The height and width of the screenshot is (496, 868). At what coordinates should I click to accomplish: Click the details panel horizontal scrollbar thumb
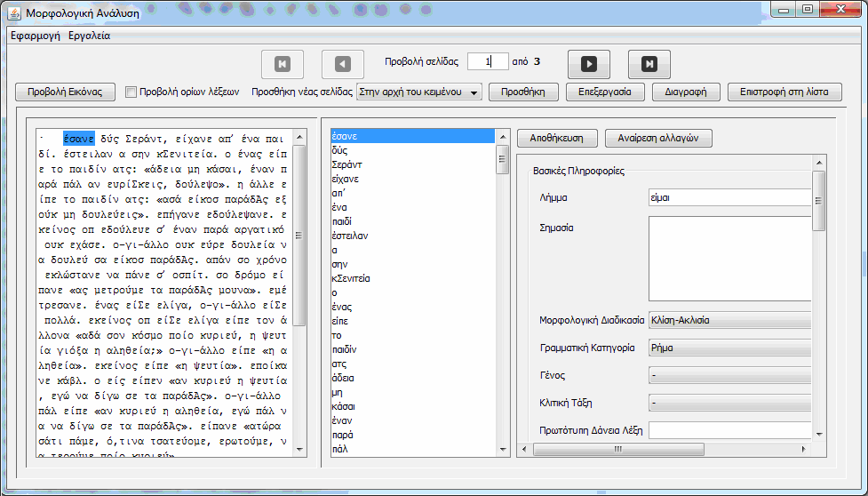[x=618, y=450]
